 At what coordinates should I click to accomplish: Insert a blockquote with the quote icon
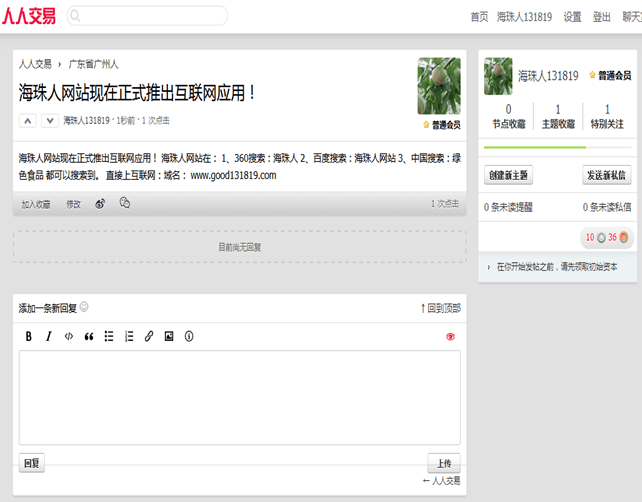[89, 337]
